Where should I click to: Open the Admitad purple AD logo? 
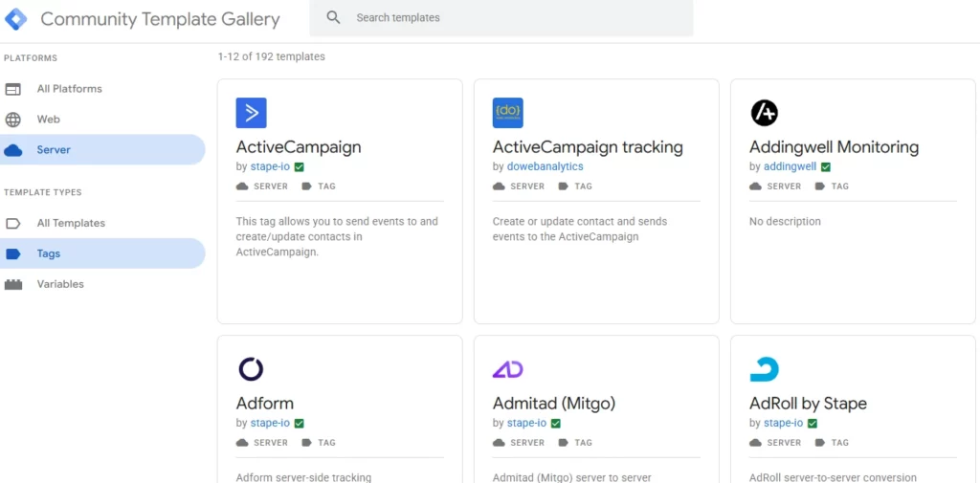click(x=507, y=370)
